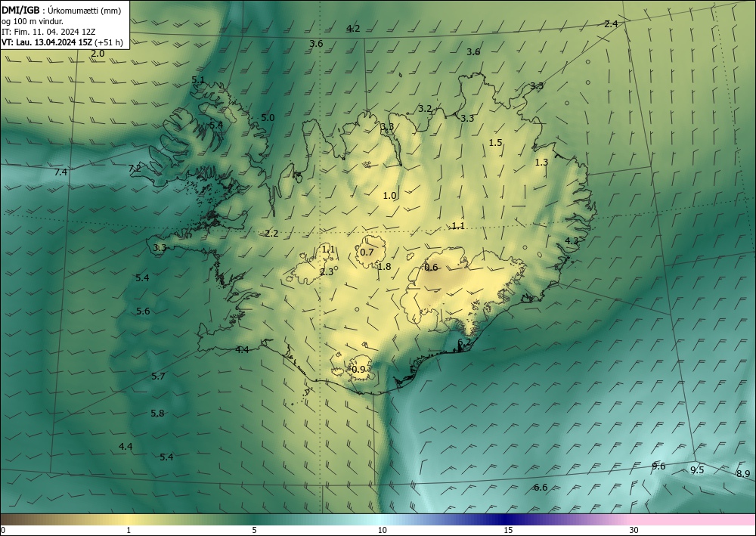
Task: Click the 6.6 value label
Action: 541,488
